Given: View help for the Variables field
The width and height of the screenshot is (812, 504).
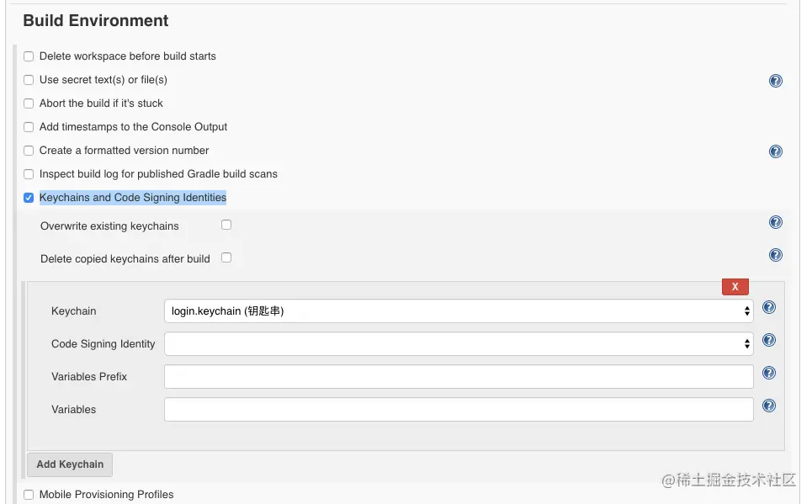Looking at the screenshot, I should 768,406.
